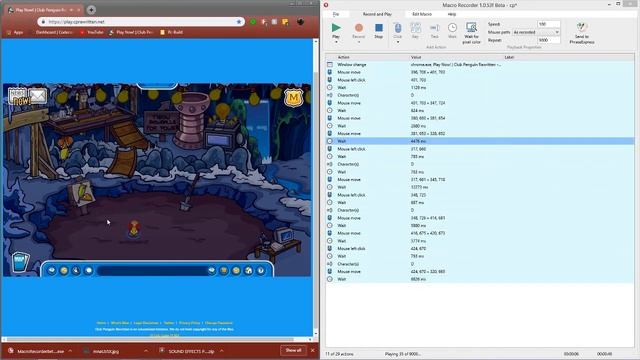This screenshot has height=360, width=640.
Task: Click the mouse Click action icon
Action: tap(398, 28)
